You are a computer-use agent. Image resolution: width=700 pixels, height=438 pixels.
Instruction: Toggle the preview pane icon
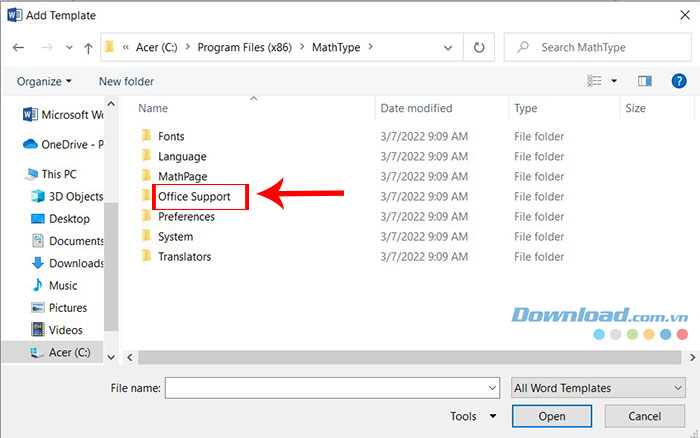[645, 81]
